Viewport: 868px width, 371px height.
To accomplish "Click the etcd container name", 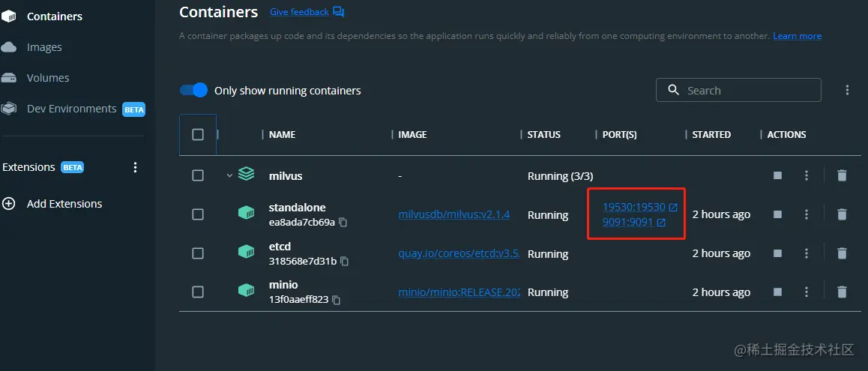I will coord(280,247).
